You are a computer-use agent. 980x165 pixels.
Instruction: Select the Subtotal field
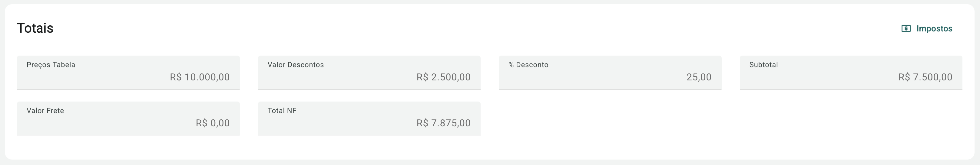click(851, 72)
